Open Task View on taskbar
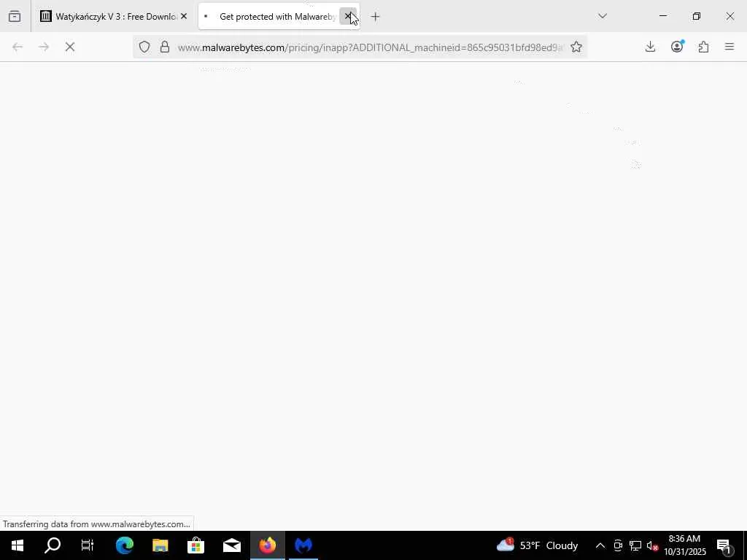Image resolution: width=747 pixels, height=560 pixels. coord(88,545)
